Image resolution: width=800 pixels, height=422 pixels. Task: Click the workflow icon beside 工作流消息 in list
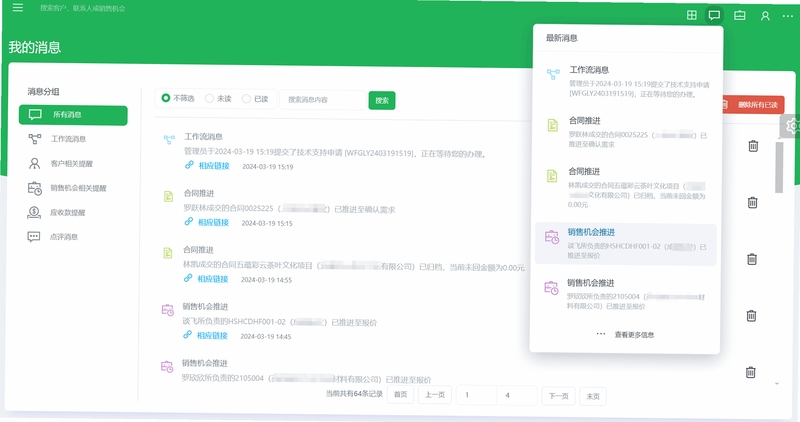[169, 139]
